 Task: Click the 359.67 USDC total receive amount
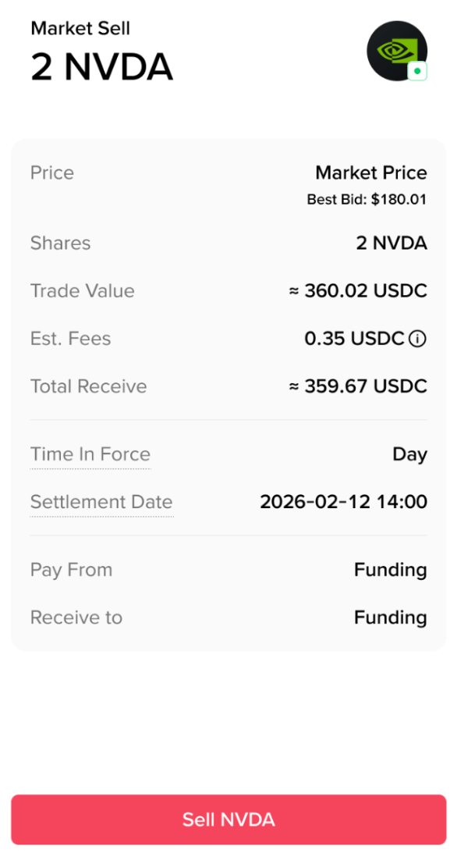point(358,386)
